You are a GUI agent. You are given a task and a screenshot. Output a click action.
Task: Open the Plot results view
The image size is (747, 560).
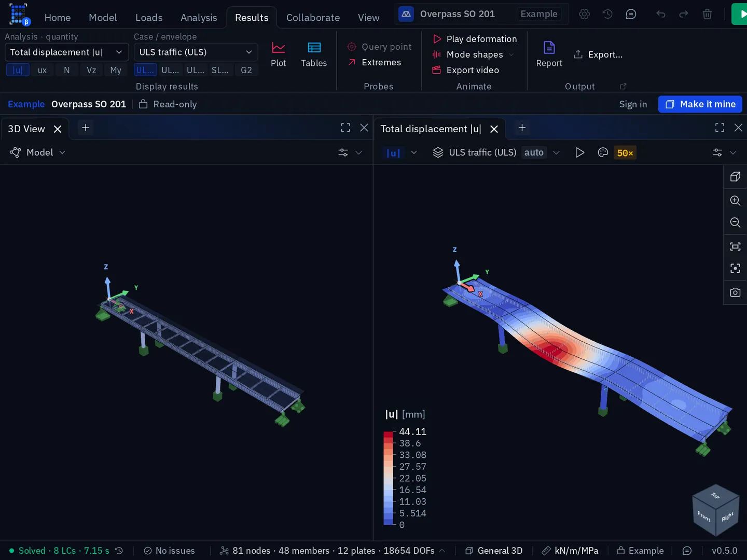tap(278, 54)
